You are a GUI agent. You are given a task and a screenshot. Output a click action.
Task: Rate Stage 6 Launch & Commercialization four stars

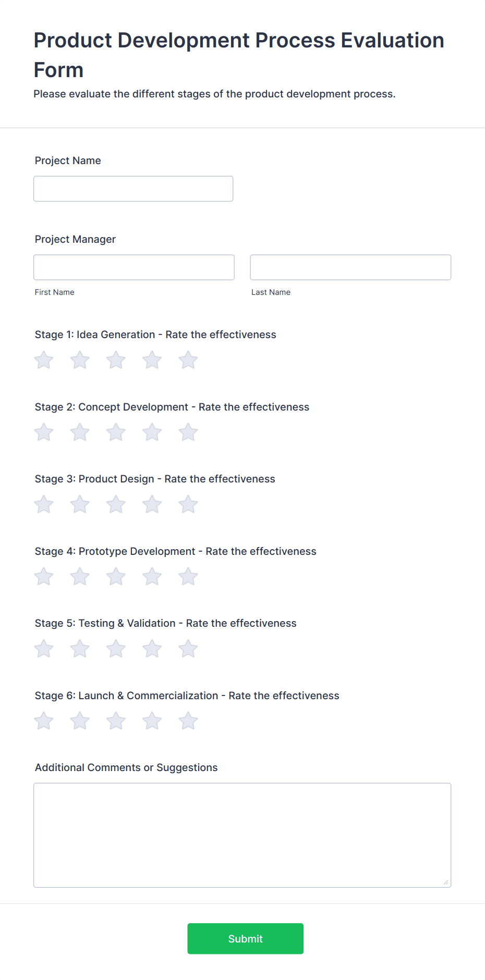pyautogui.click(x=152, y=721)
